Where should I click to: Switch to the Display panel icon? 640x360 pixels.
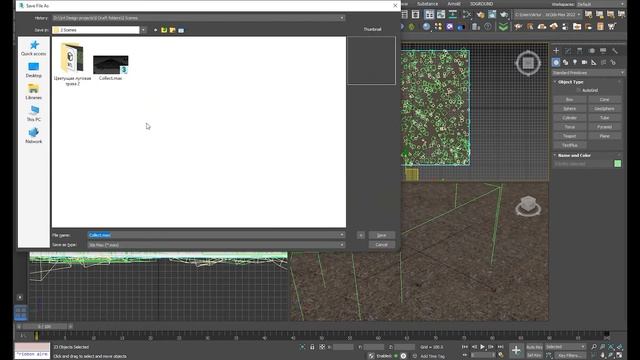603,51
